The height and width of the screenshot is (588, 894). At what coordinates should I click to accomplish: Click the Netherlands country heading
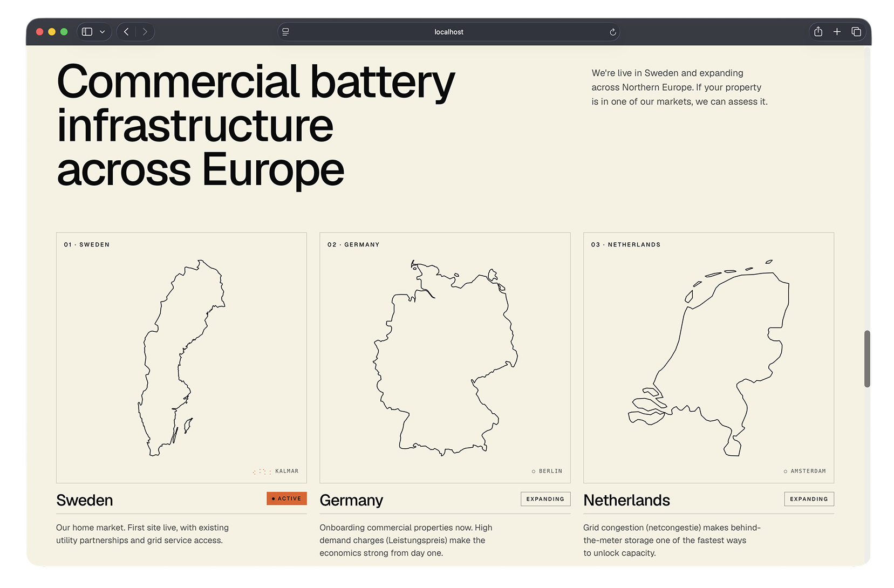point(626,500)
